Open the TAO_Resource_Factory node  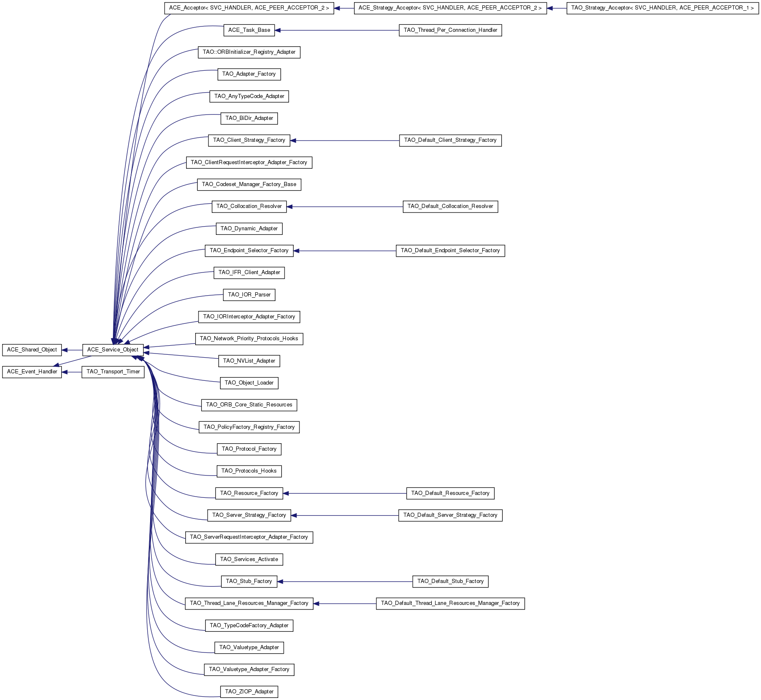click(x=249, y=493)
